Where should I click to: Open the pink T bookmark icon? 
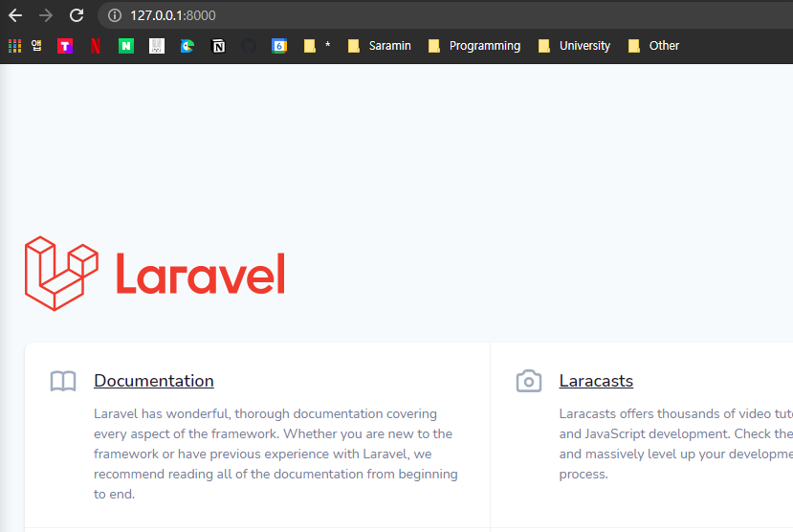tap(65, 46)
